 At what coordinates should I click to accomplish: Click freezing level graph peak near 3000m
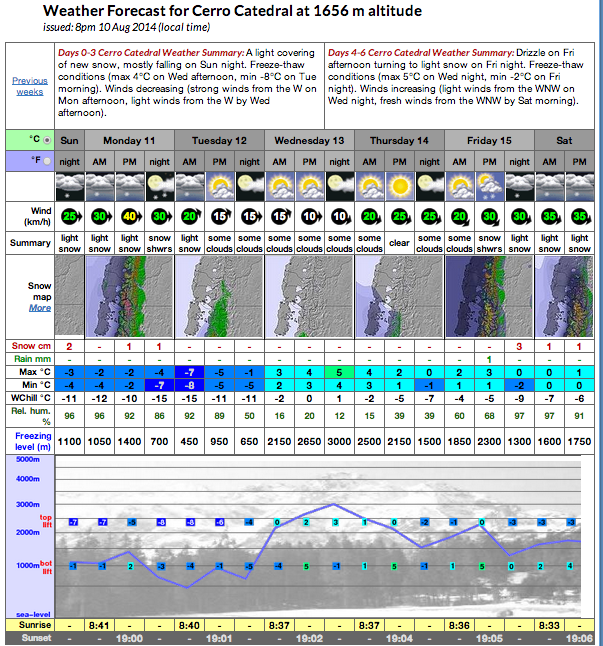tap(334, 504)
